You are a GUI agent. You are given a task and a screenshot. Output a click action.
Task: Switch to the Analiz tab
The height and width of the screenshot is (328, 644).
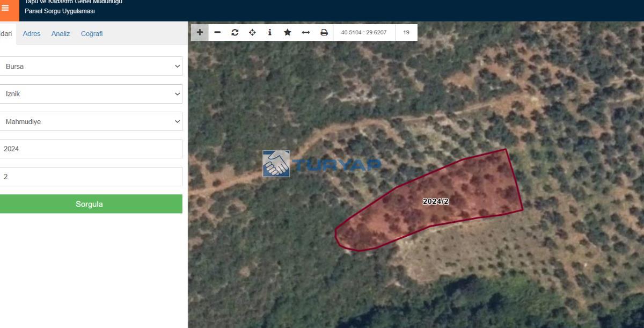[61, 33]
